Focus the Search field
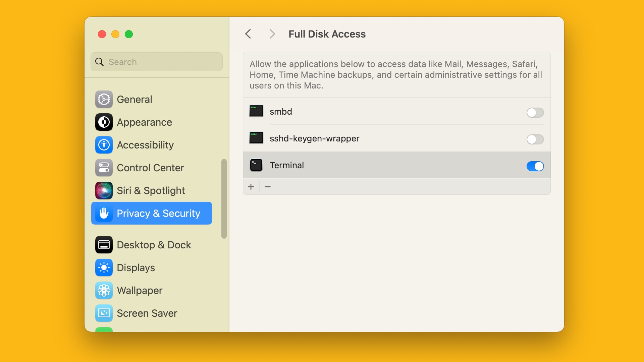This screenshot has height=362, width=644. (157, 62)
